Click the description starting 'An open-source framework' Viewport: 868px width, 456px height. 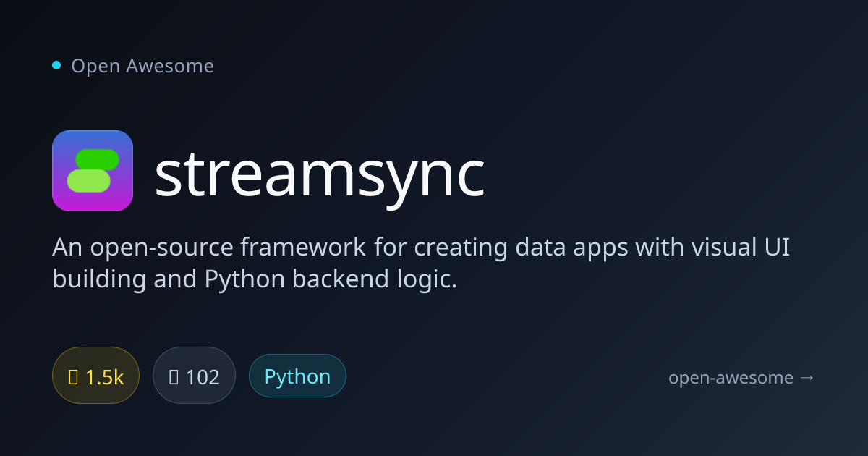click(x=422, y=263)
